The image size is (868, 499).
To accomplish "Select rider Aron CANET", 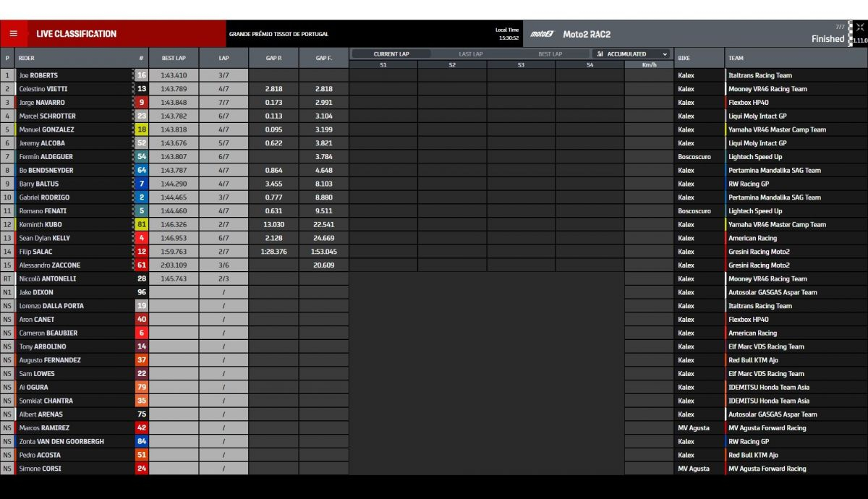I will (x=37, y=319).
